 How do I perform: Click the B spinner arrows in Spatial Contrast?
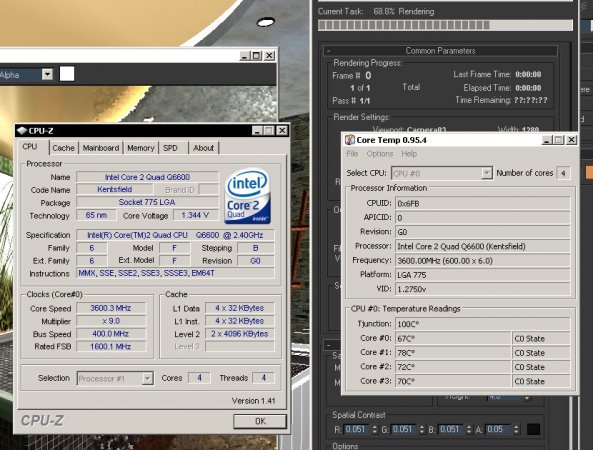pyautogui.click(x=469, y=429)
